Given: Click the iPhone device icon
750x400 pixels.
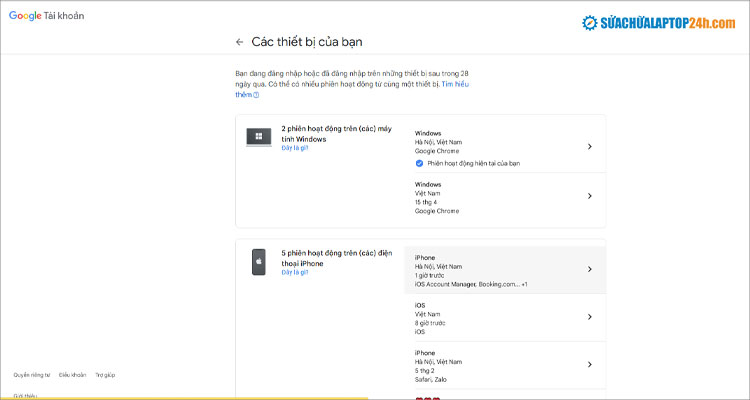Looking at the screenshot, I should [258, 262].
